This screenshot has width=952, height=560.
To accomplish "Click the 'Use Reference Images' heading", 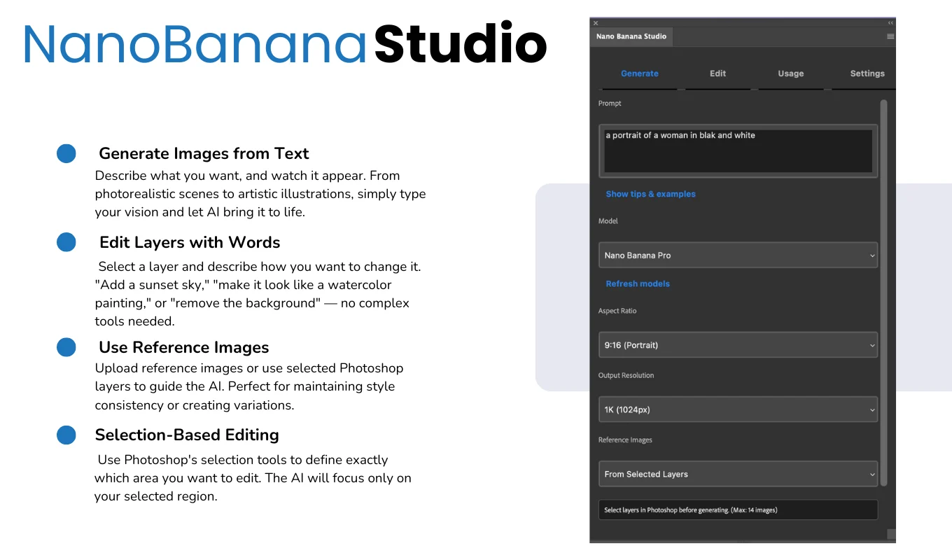I will click(184, 347).
